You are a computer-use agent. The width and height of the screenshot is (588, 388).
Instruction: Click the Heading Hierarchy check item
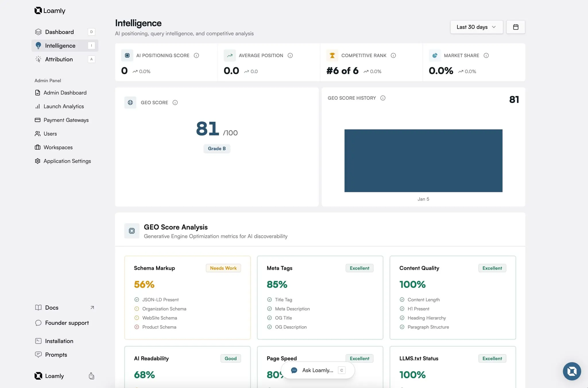(423, 318)
